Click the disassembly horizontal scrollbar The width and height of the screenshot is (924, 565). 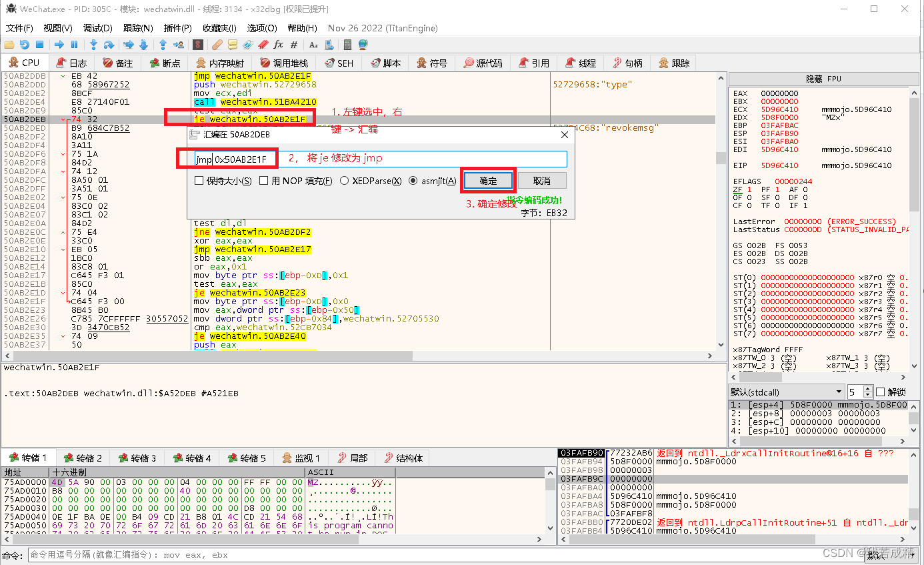click(360, 356)
